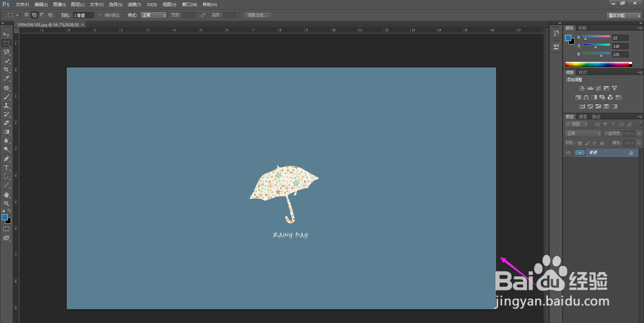
Task: Select the Horizontal Type tool
Action: point(6,168)
